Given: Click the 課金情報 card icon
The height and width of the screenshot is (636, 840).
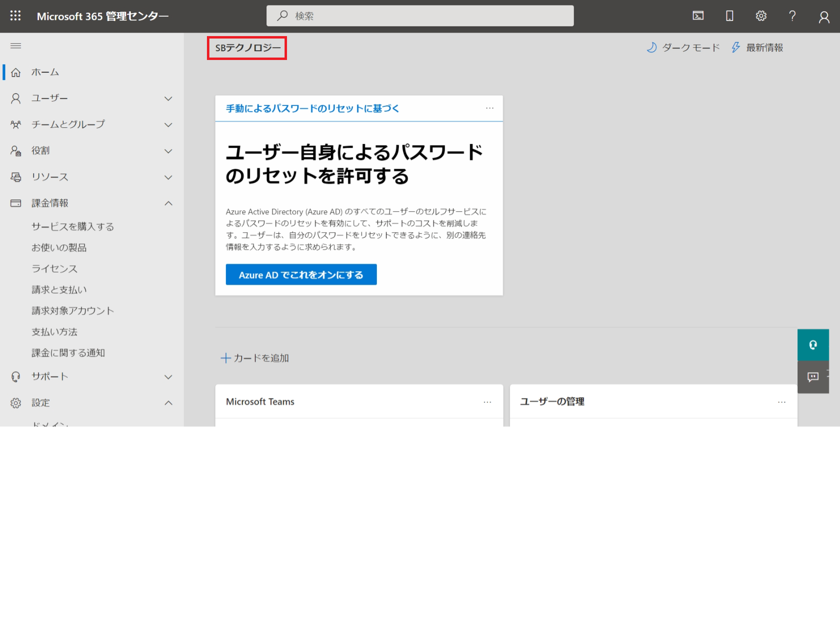Looking at the screenshot, I should pyautogui.click(x=16, y=203).
